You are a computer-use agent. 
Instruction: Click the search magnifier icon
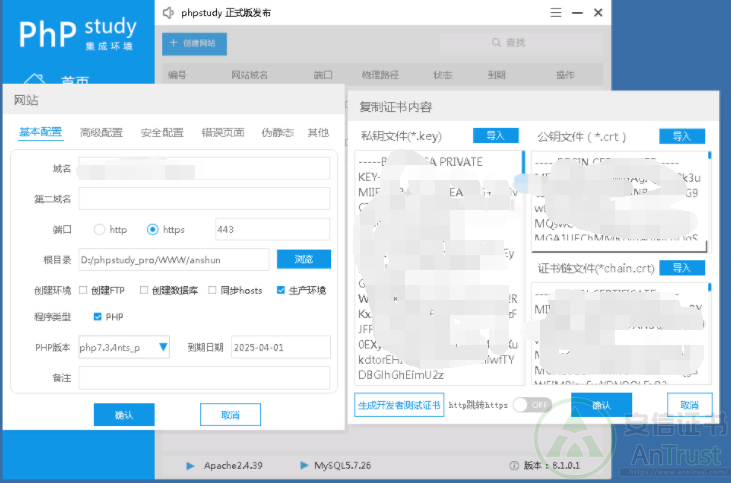(x=494, y=43)
